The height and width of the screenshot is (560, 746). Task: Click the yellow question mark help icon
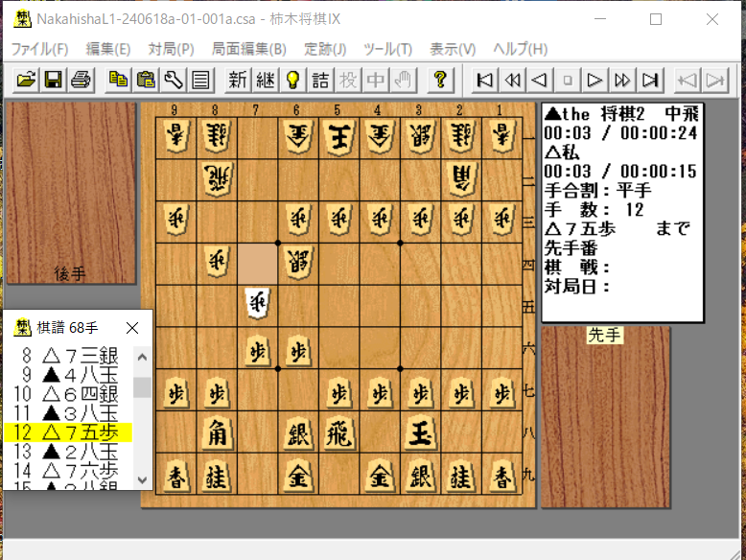point(439,80)
